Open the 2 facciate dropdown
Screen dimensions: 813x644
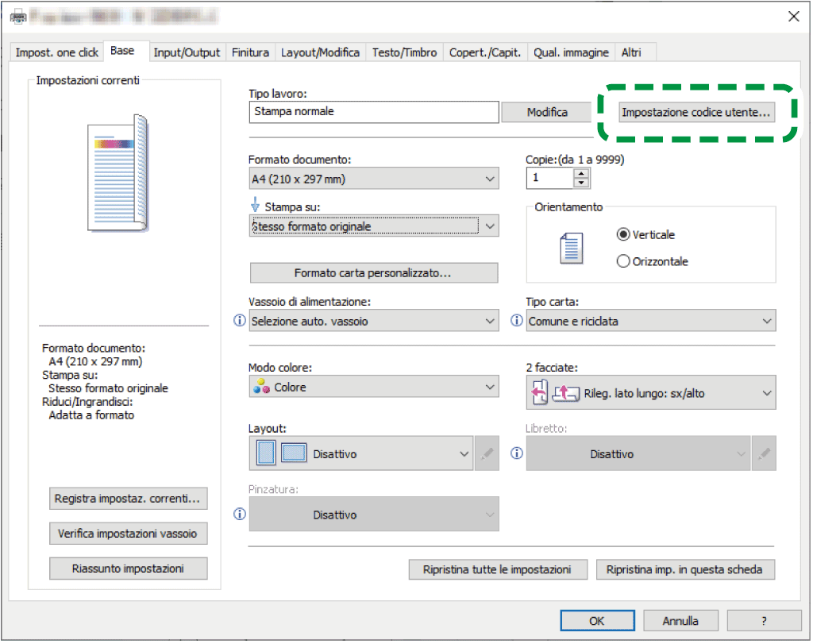[x=651, y=393]
